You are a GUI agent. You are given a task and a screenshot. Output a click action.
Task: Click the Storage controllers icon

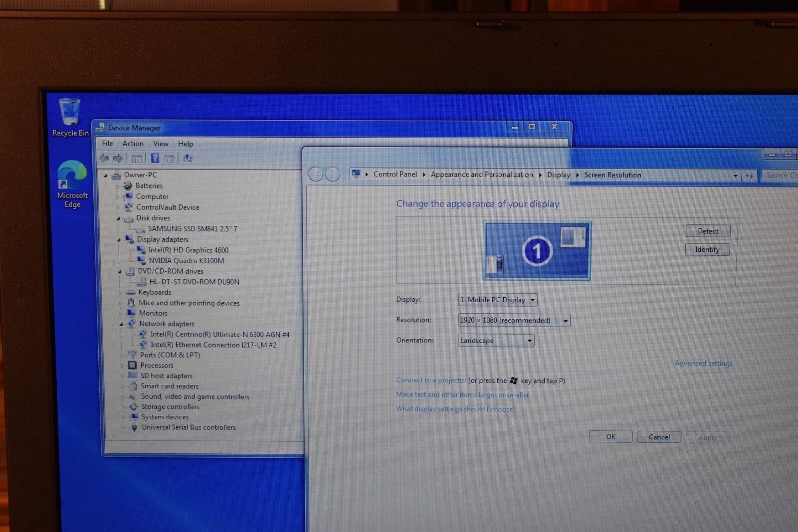133,406
